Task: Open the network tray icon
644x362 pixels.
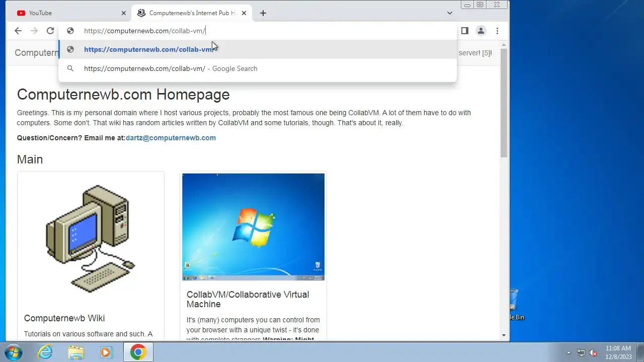Action: coord(581,352)
